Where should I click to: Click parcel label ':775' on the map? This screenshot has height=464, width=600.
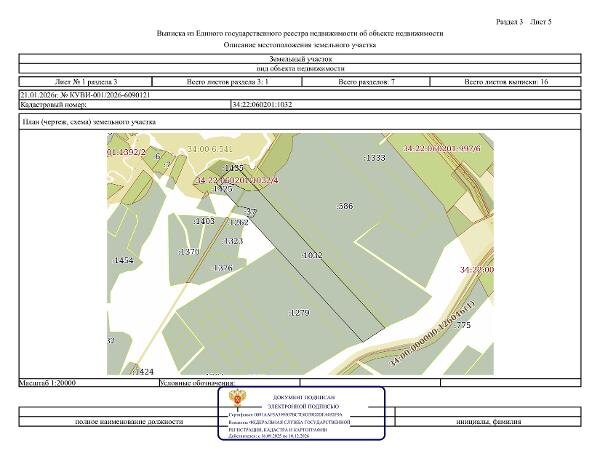pyautogui.click(x=462, y=325)
